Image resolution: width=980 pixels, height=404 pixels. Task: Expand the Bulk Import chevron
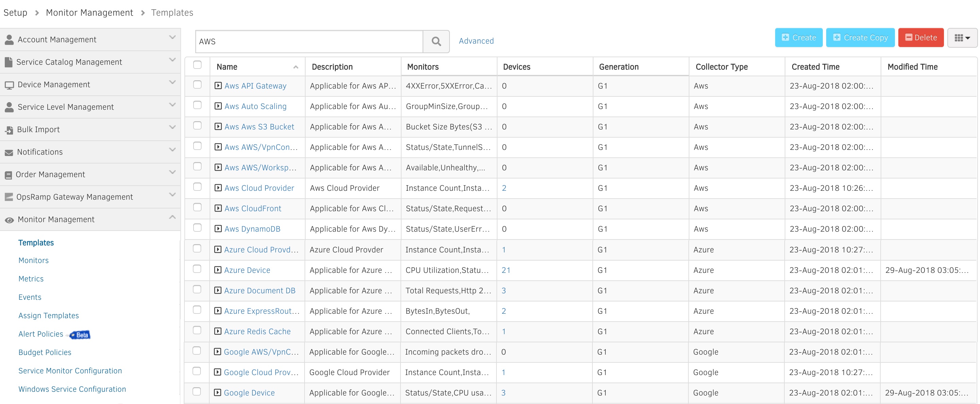pos(172,127)
